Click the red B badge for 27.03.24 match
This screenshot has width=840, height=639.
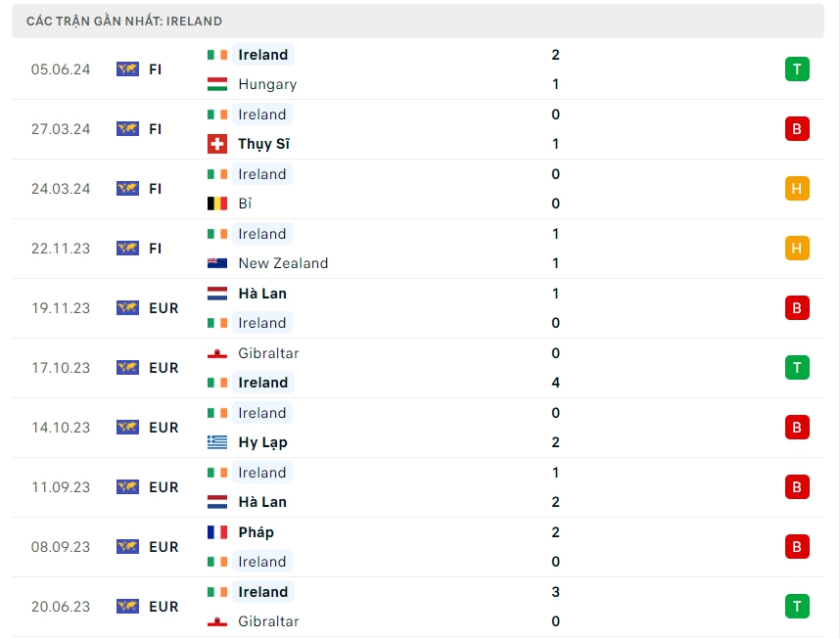(x=797, y=128)
